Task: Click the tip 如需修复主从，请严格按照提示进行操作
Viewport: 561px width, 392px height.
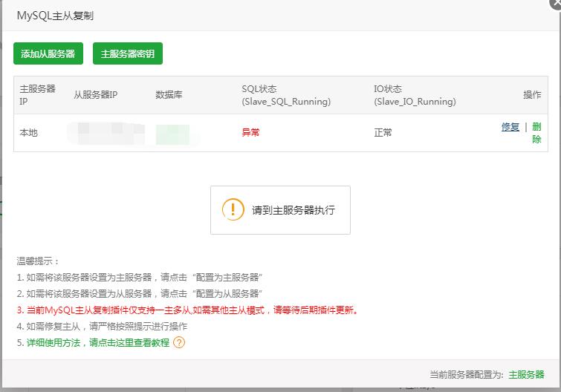Action: [102, 326]
